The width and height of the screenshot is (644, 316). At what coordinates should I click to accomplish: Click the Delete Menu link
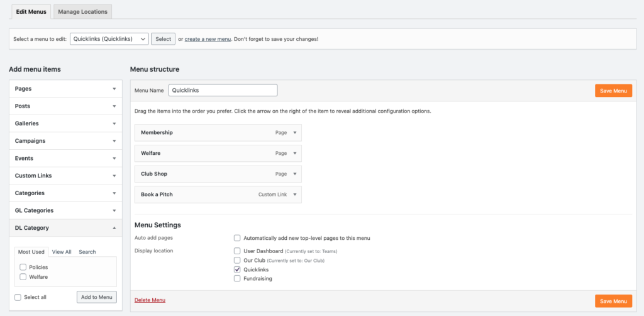tap(150, 300)
